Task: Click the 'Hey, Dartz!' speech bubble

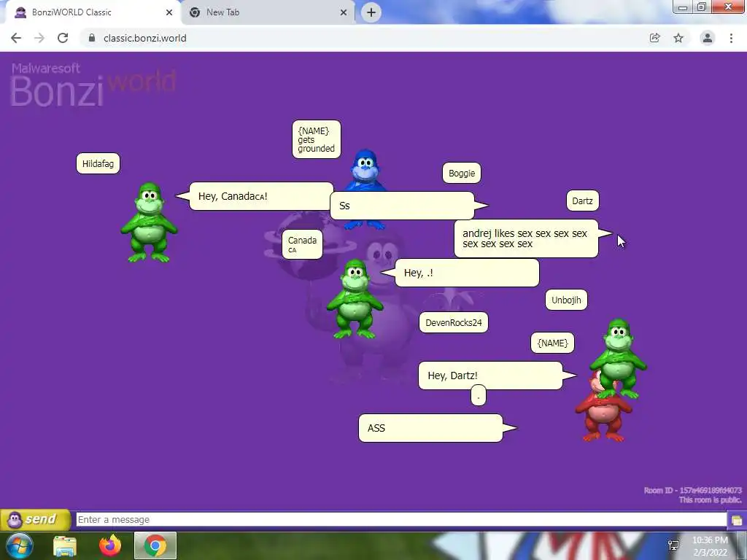Action: (490, 376)
